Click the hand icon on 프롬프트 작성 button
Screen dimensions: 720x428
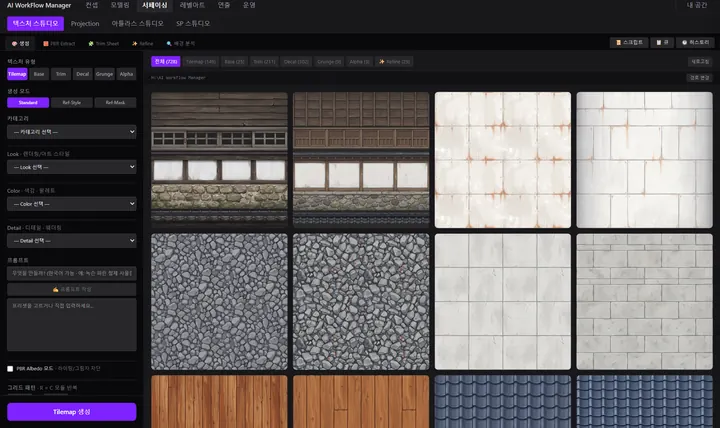(56, 289)
